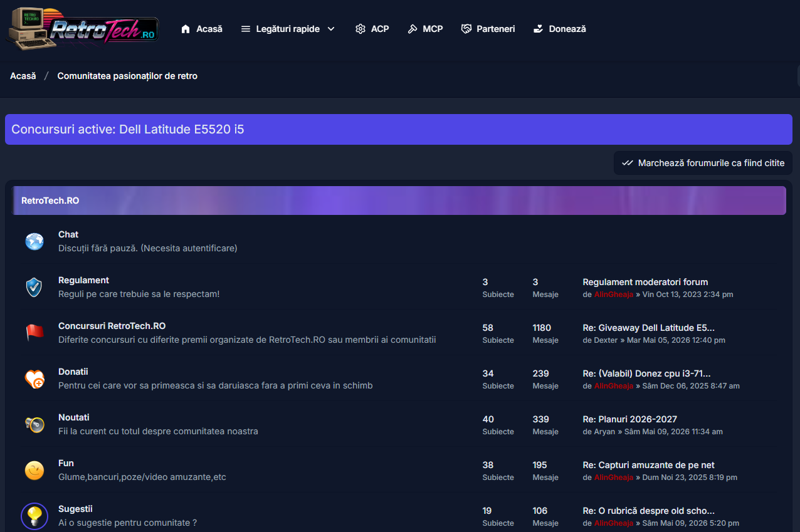
Task: Click author AlinGheaja in Donatii row
Action: tap(614, 386)
